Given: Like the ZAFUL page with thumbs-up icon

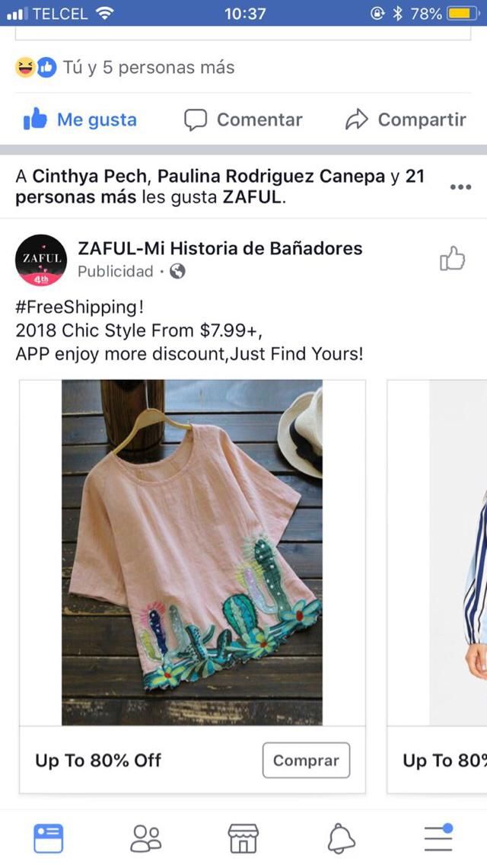Looking at the screenshot, I should click(452, 259).
